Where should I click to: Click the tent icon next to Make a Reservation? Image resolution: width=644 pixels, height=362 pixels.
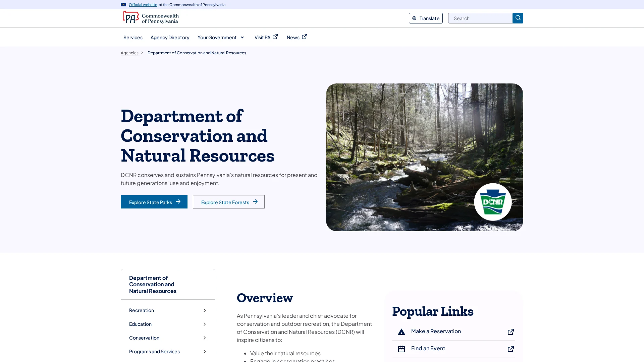[401, 332]
